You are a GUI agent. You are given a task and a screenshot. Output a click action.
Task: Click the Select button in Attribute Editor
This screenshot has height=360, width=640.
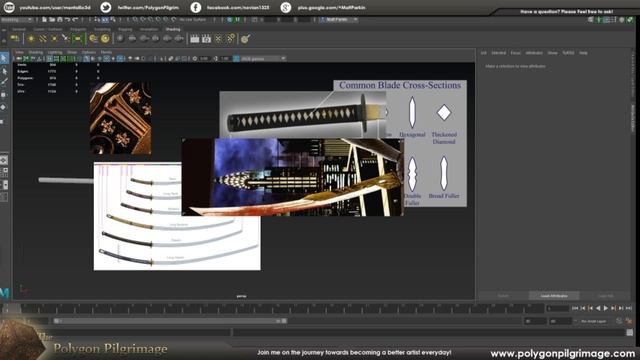(503, 296)
